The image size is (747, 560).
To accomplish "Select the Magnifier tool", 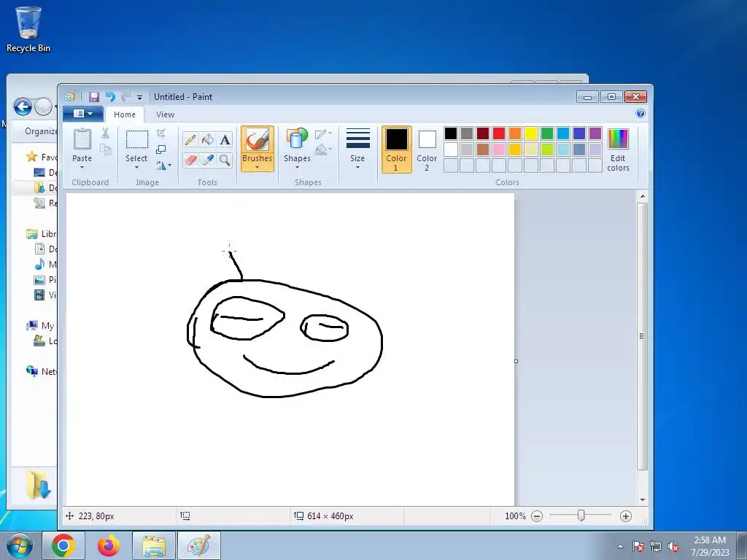I will tap(225, 160).
